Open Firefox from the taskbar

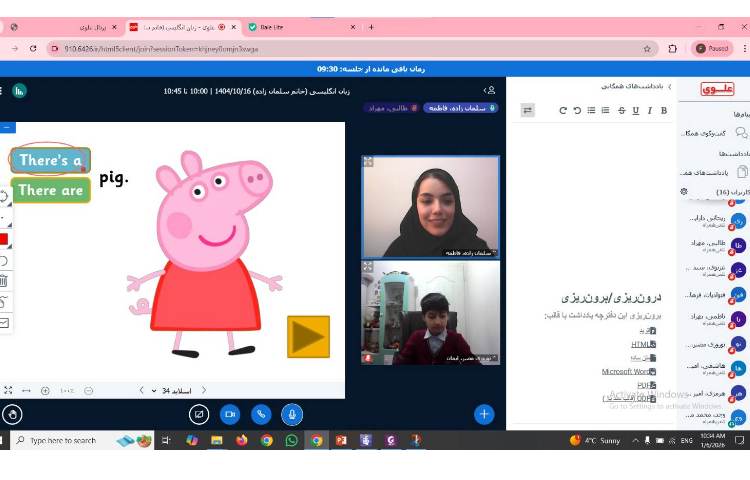(242, 440)
